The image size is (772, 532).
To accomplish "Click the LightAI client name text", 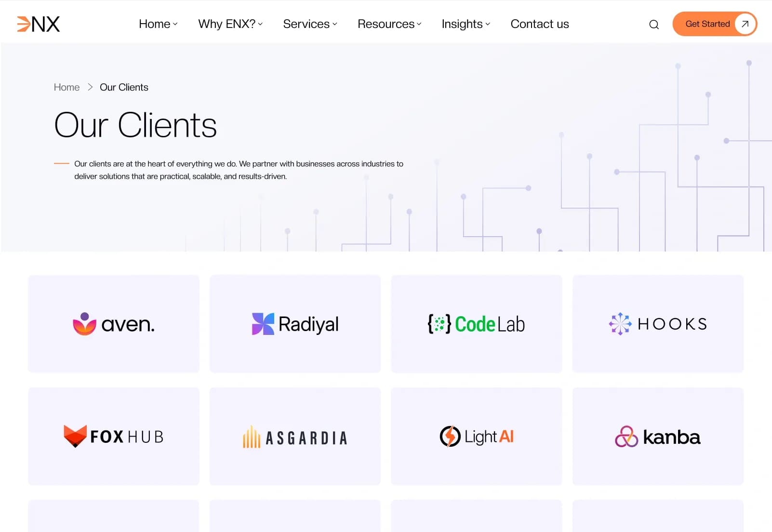I will (489, 437).
